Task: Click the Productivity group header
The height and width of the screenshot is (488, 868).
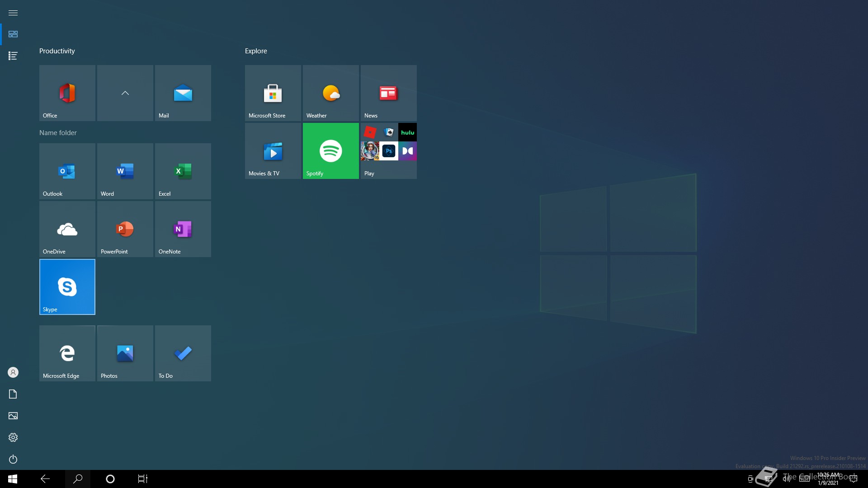Action: point(57,51)
